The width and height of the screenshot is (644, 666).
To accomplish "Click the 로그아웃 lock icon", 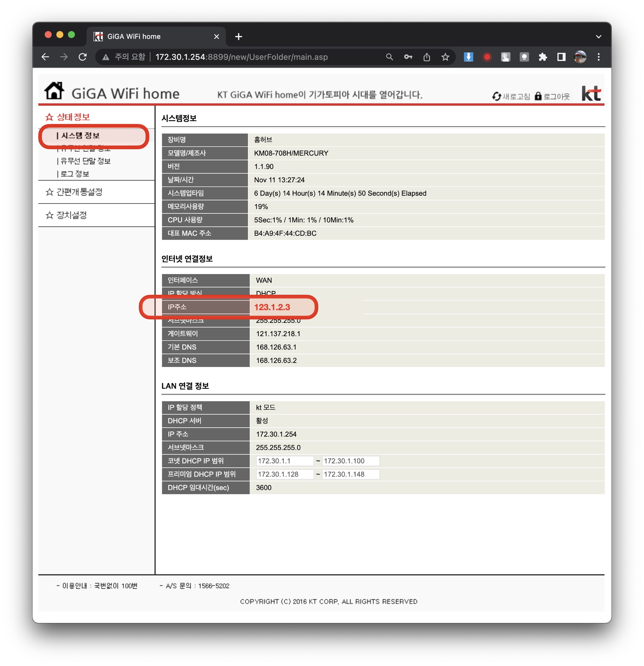I will click(x=538, y=97).
